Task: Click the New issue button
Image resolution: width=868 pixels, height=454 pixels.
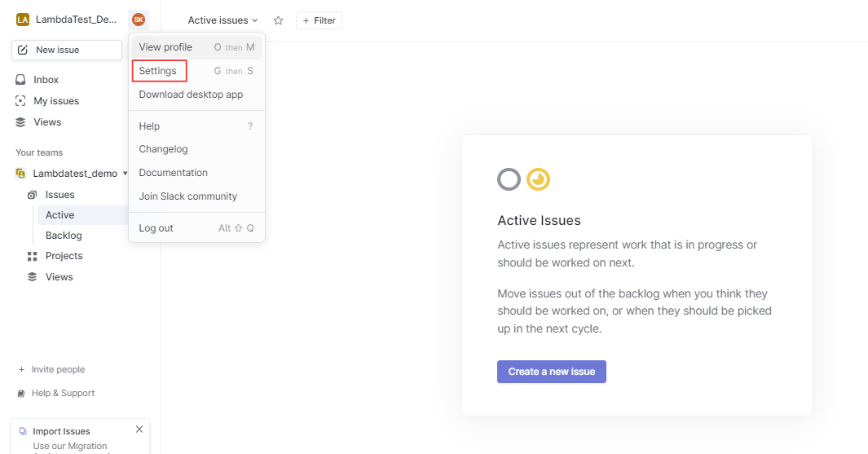Action: 56,50
